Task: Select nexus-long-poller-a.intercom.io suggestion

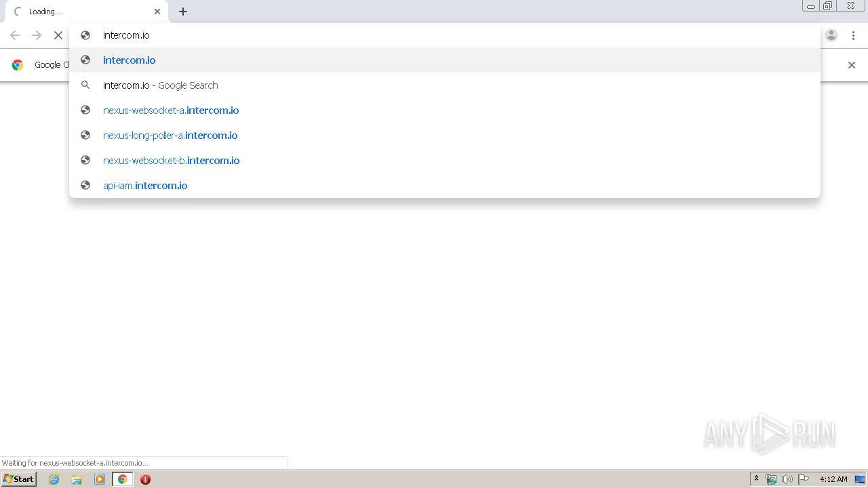Action: pos(445,136)
